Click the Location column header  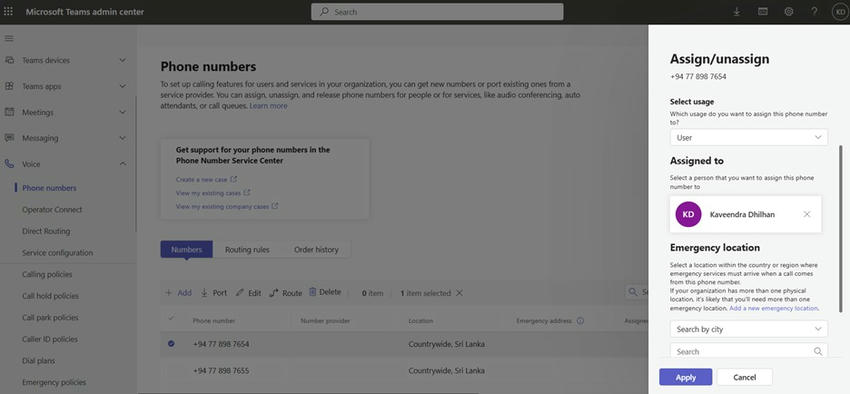421,321
